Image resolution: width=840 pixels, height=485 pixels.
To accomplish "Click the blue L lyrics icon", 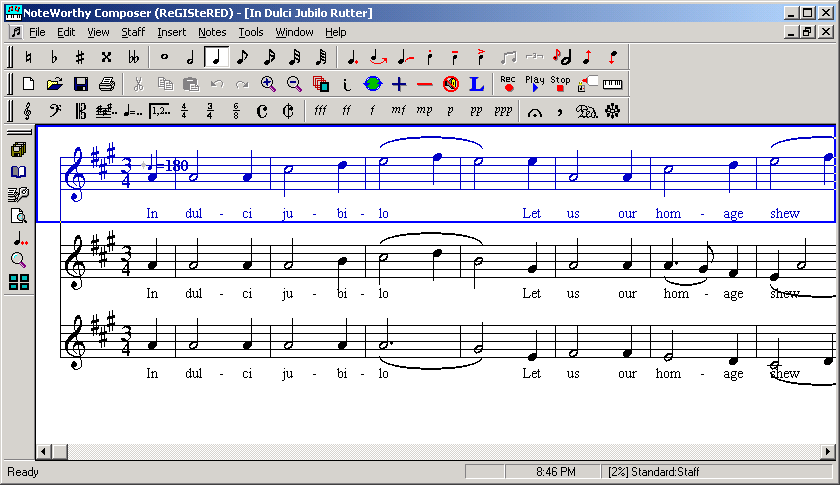I will click(x=477, y=84).
